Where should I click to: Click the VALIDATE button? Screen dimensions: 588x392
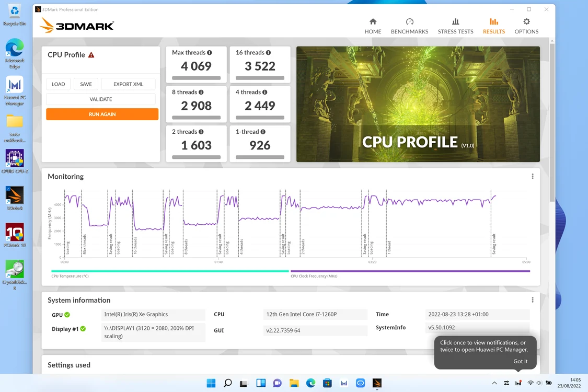pos(100,99)
